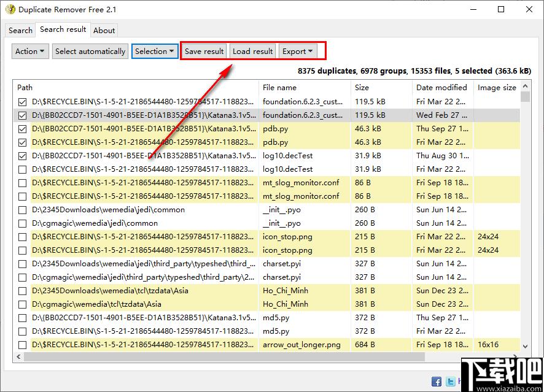Viewport: 544px width, 392px height.
Task: Select the md5.py Katana3.1v5 row
Action: point(266,318)
